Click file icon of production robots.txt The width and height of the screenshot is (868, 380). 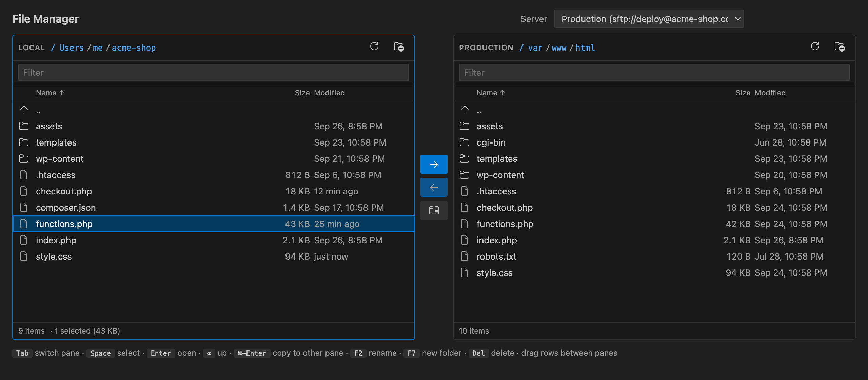point(465,256)
